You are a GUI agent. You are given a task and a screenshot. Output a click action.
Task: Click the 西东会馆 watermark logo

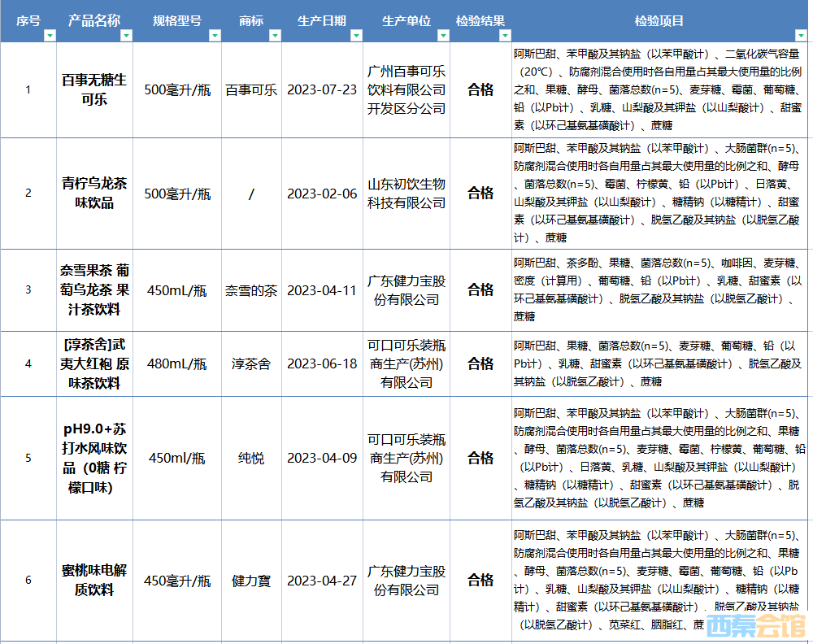[755, 625]
